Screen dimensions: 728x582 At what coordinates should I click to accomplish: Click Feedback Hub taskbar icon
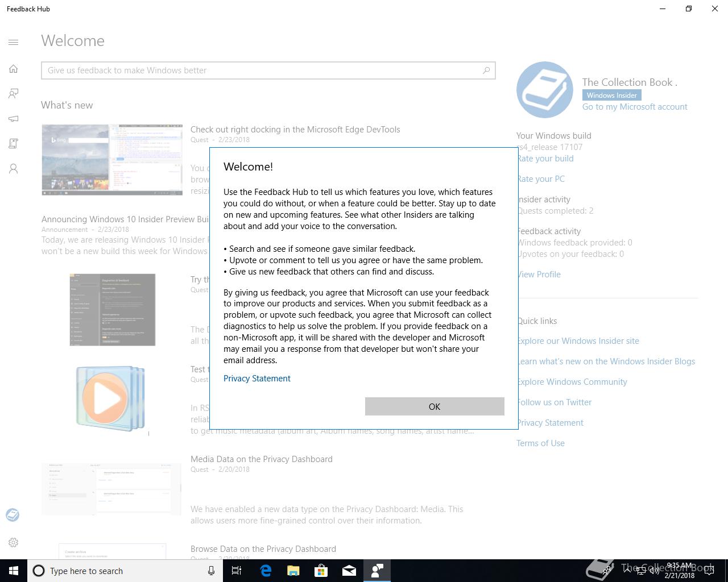click(x=377, y=571)
